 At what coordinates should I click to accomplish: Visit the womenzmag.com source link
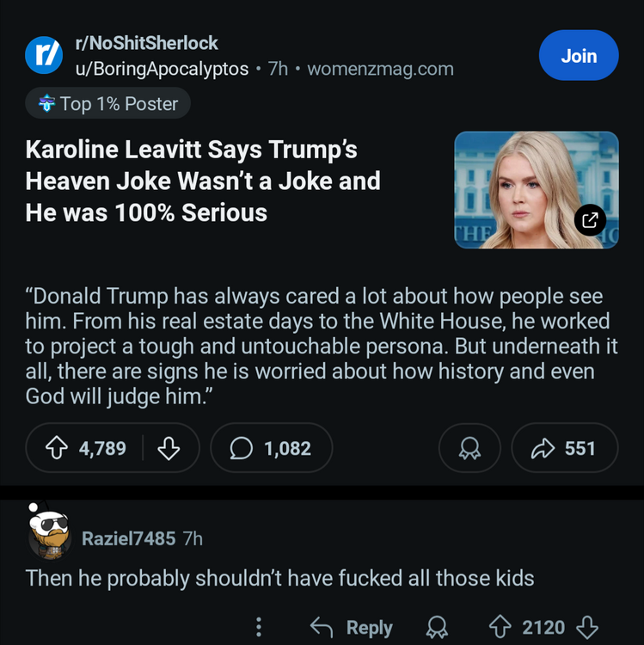coord(380,69)
